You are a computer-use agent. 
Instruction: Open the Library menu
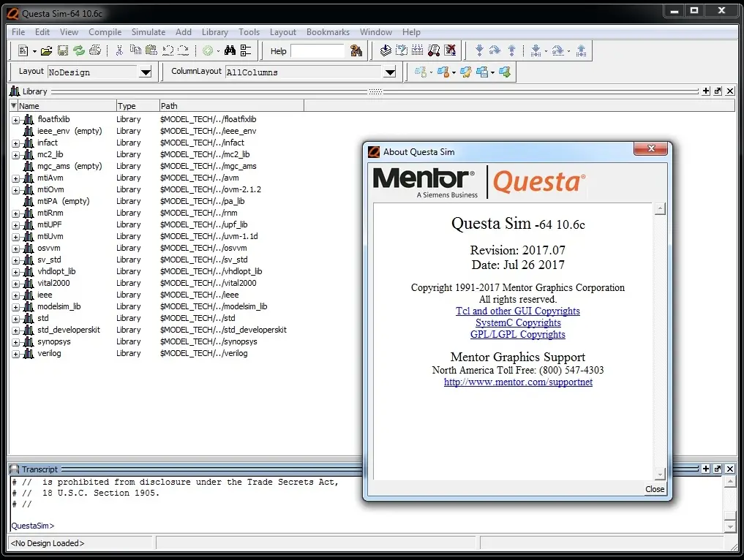coord(215,31)
